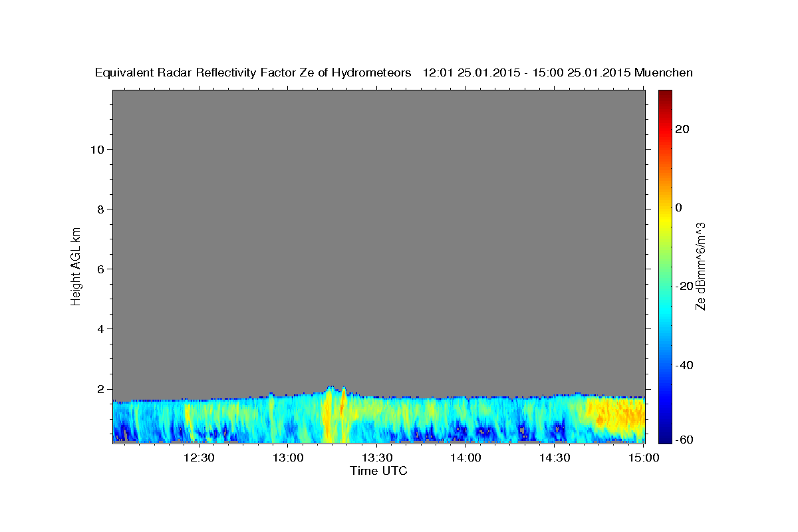Click the date range text '12:01 25.01.2015 - 15:00 25.01.2015 Muenchen'
Viewport: 798px width, 532px height.
pyautogui.click(x=558, y=72)
